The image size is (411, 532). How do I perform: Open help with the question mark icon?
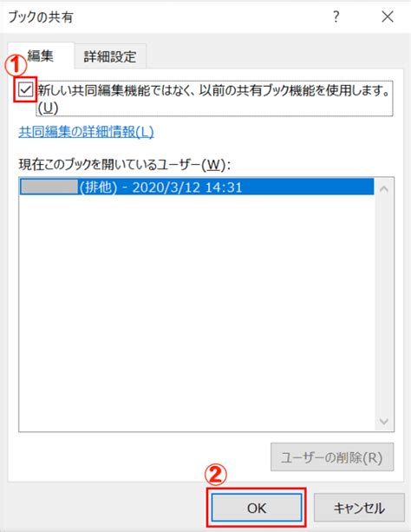point(336,16)
